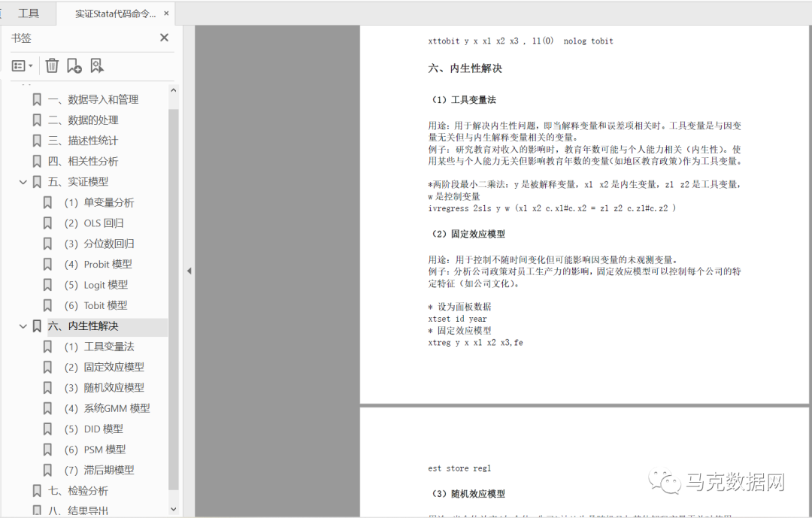The width and height of the screenshot is (812, 518).
Task: Collapse the navigation pane with the arrow
Action: pos(189,271)
